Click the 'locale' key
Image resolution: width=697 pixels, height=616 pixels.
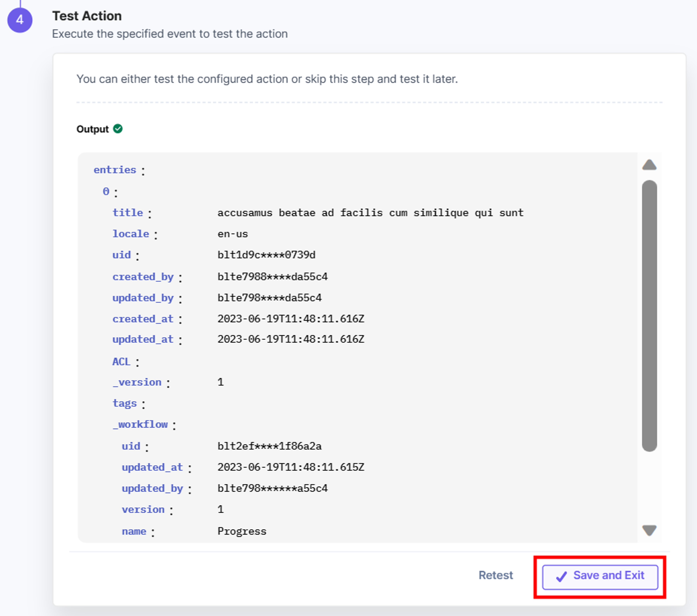tap(131, 234)
